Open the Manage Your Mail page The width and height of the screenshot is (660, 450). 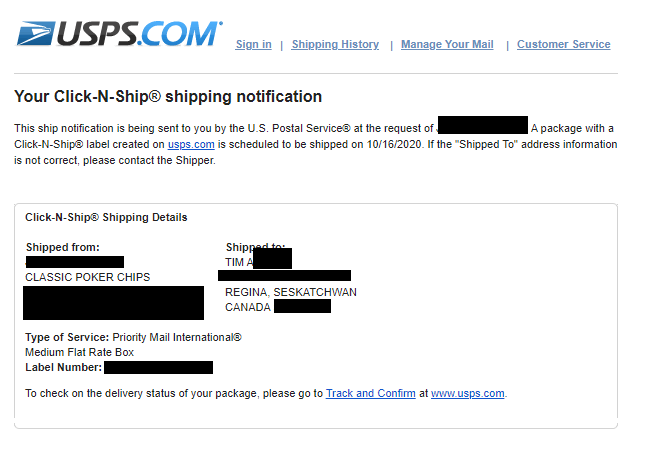(447, 44)
